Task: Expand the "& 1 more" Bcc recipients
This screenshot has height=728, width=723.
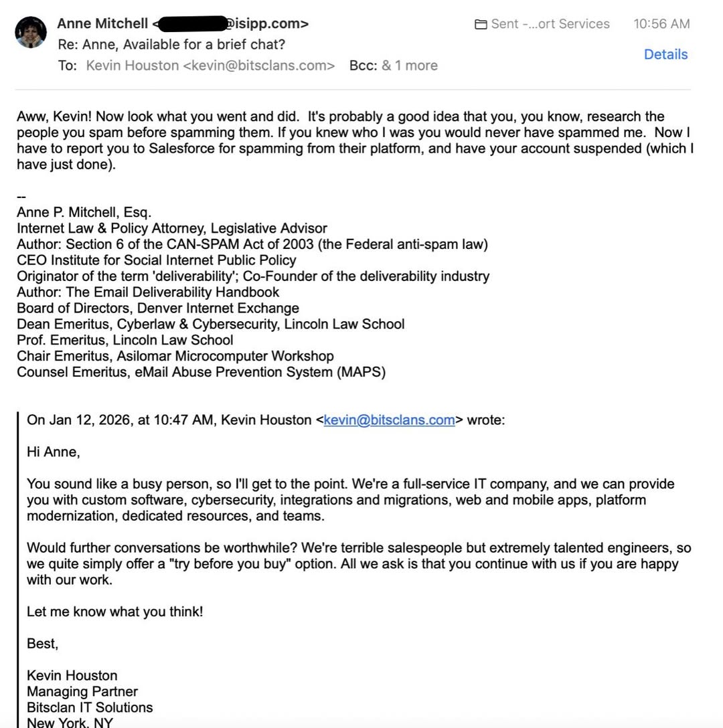Action: 409,66
